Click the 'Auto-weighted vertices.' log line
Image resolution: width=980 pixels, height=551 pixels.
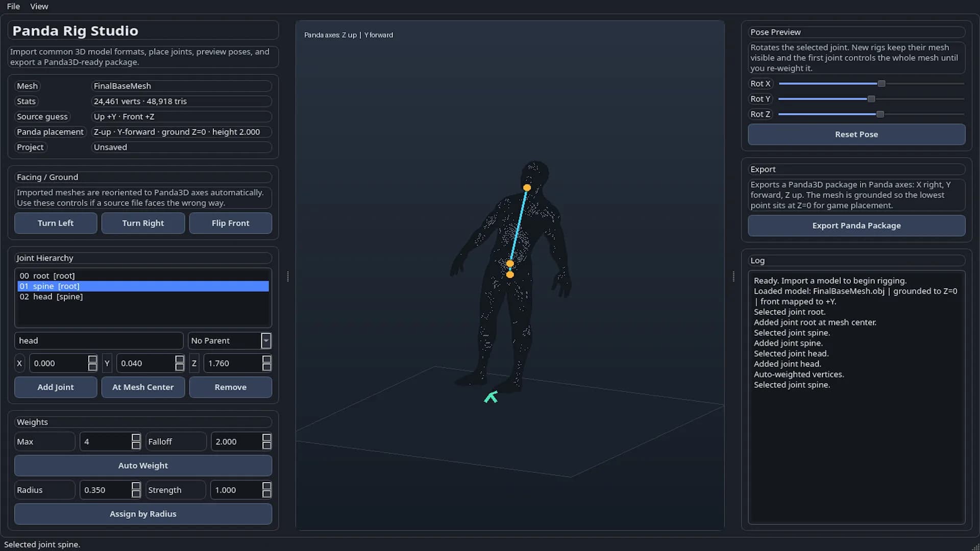click(x=799, y=374)
